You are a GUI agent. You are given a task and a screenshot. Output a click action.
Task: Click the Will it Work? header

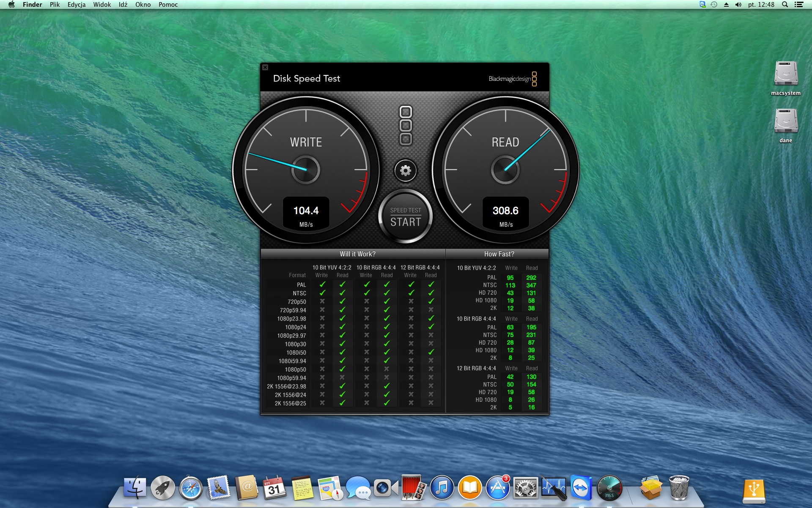tap(357, 254)
